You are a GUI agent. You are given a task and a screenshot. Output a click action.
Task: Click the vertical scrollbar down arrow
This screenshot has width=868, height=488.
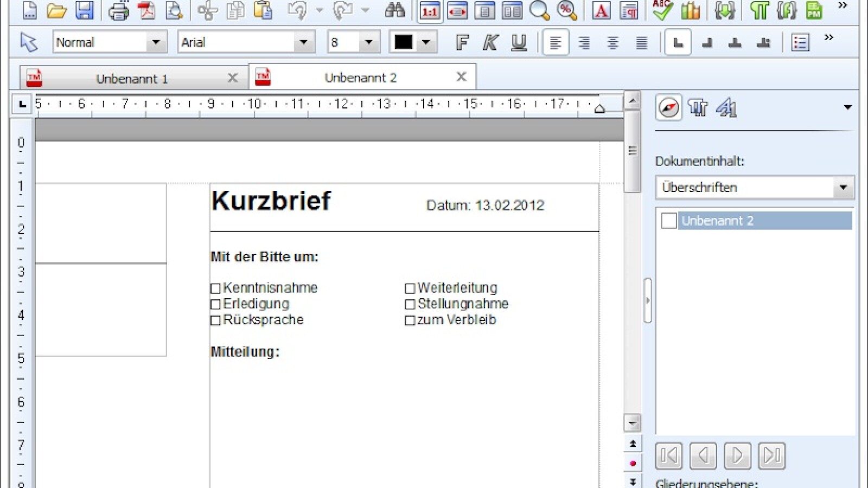[632, 422]
